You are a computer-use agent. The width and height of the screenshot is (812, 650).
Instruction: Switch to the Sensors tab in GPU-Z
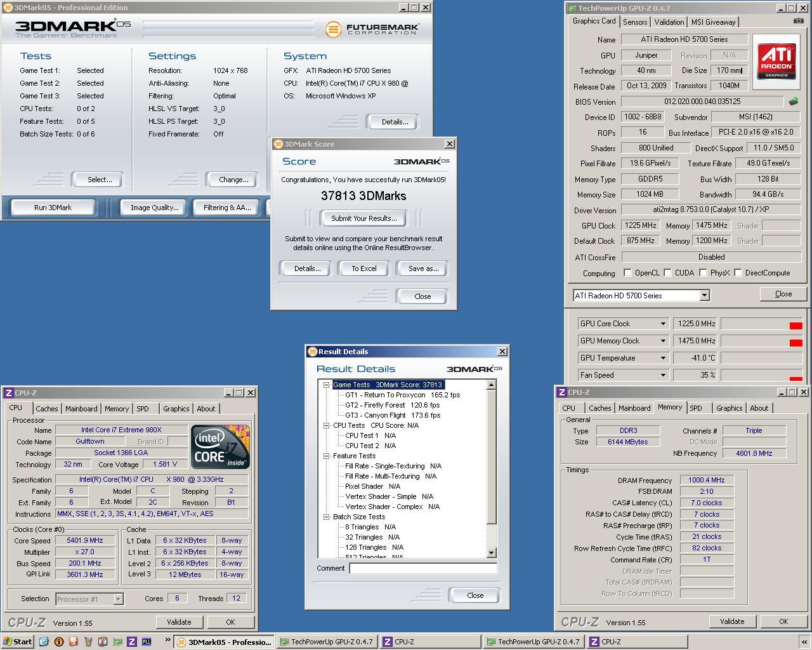(x=635, y=22)
